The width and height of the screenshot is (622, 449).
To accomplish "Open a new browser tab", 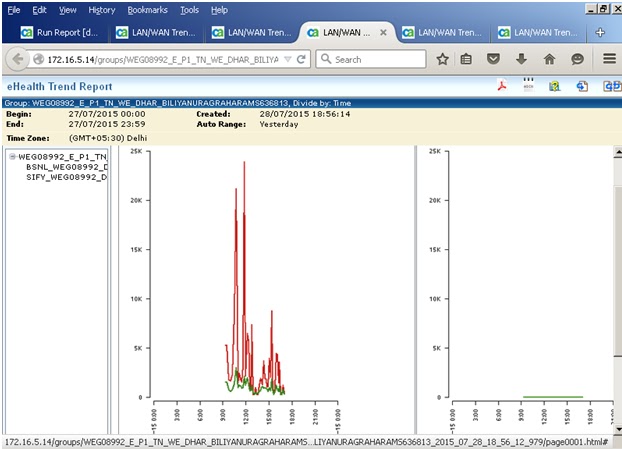I will pyautogui.click(x=600, y=33).
